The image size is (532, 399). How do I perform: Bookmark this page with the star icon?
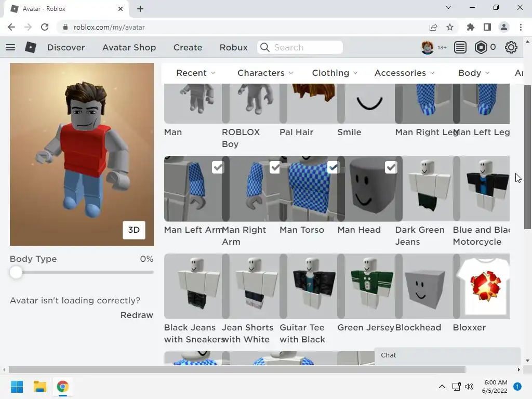pos(450,27)
